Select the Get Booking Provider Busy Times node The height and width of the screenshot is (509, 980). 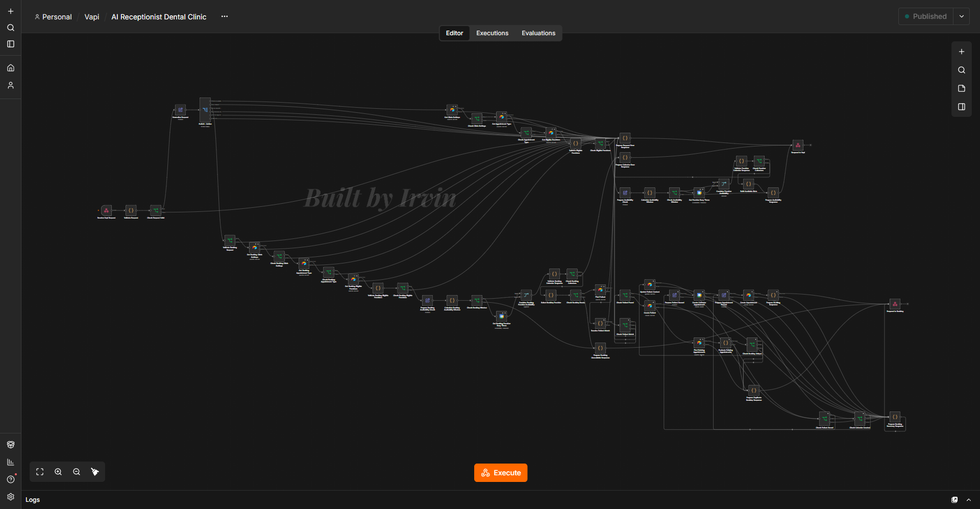[x=501, y=317]
